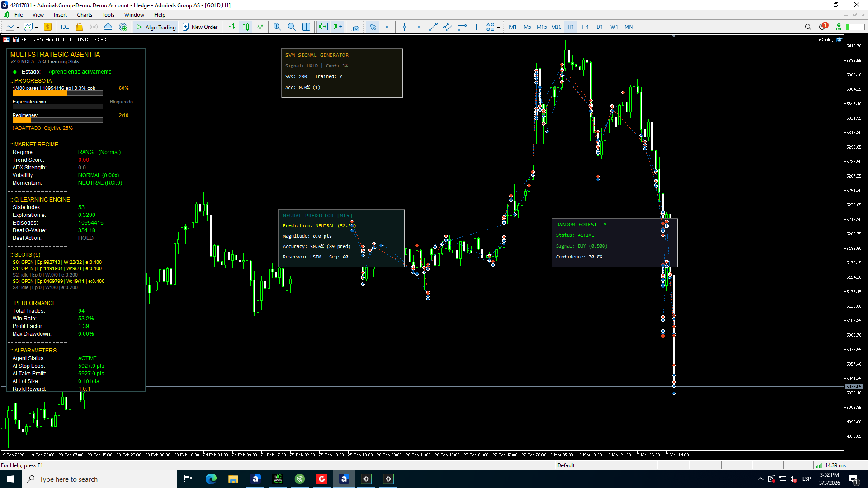This screenshot has height=488, width=868.
Task: Click the tile windows grid icon
Action: pyautogui.click(x=306, y=27)
